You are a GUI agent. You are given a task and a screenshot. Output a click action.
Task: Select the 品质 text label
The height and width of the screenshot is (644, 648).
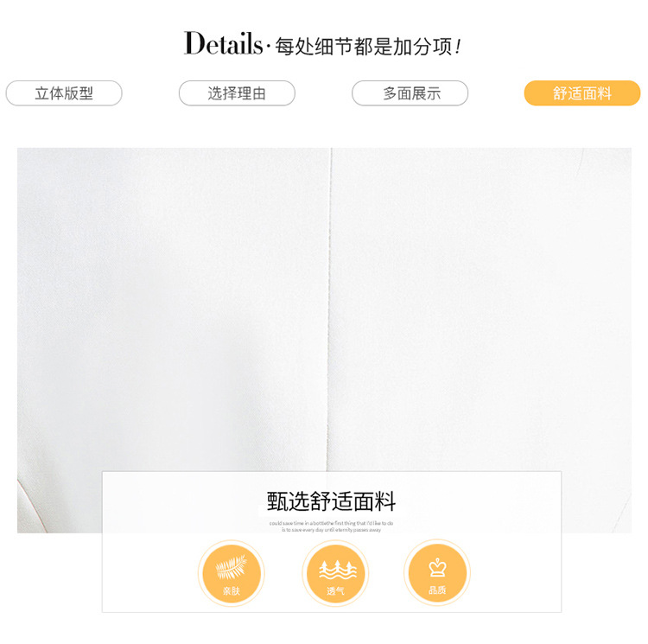click(437, 590)
